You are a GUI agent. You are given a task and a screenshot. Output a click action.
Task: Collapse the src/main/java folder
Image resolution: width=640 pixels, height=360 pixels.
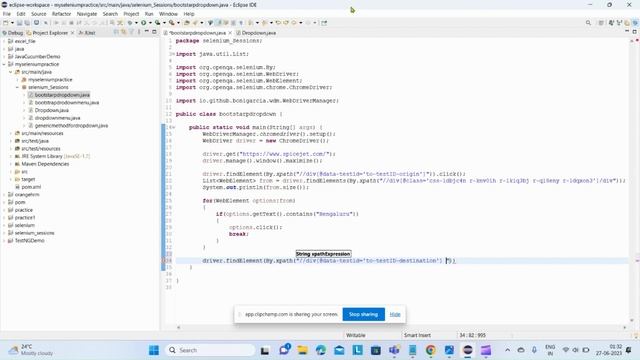click(11, 72)
